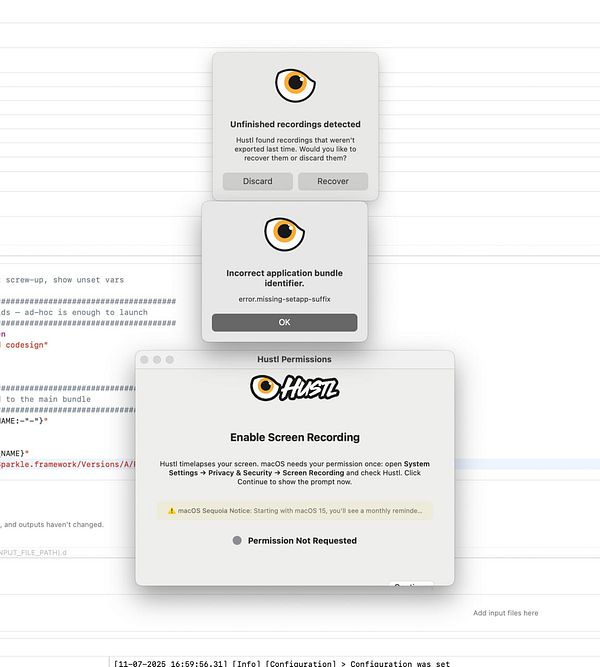Click the Add input files here placeholder
Screen dimensions: 600x667
click(506, 613)
